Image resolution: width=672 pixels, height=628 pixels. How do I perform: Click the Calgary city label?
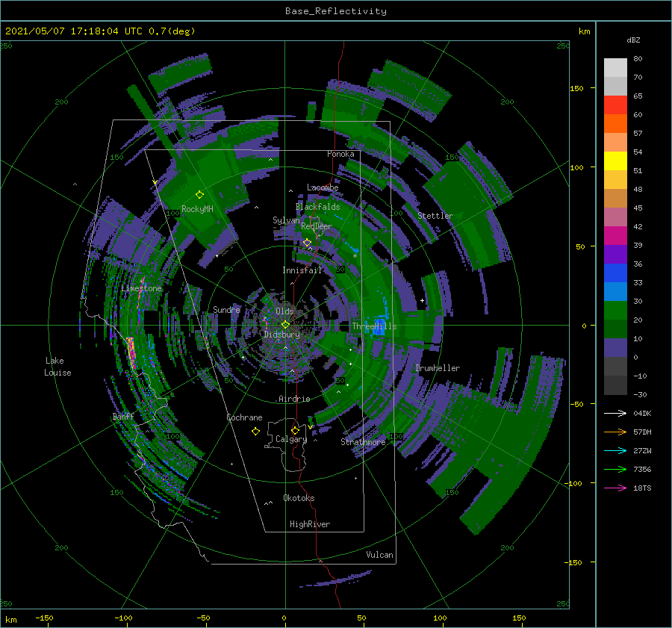click(291, 439)
